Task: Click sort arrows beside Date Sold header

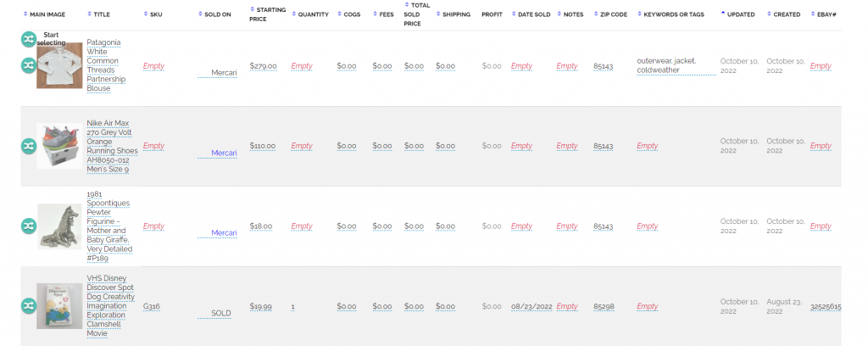Action: [x=514, y=14]
